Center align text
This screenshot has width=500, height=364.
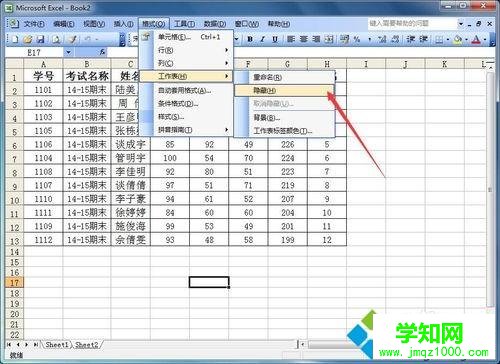[x=304, y=40]
